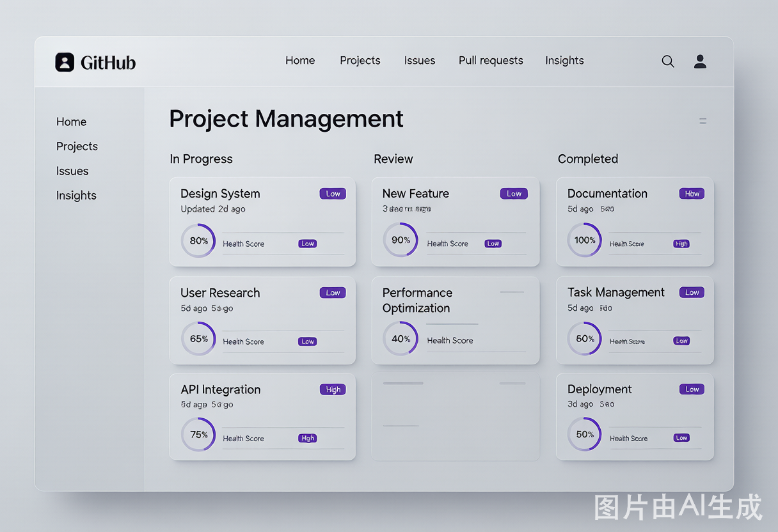Viewport: 778px width, 532px height.
Task: Click the 60% progress ring
Action: point(585,339)
